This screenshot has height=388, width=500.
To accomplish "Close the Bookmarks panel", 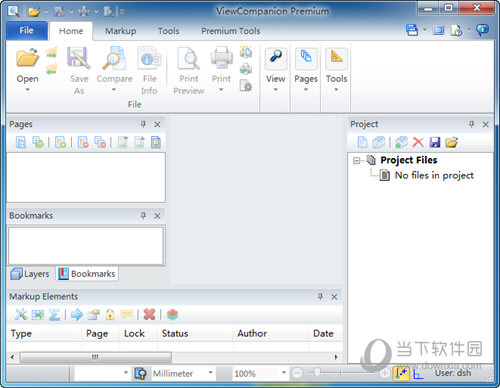I will 157,216.
